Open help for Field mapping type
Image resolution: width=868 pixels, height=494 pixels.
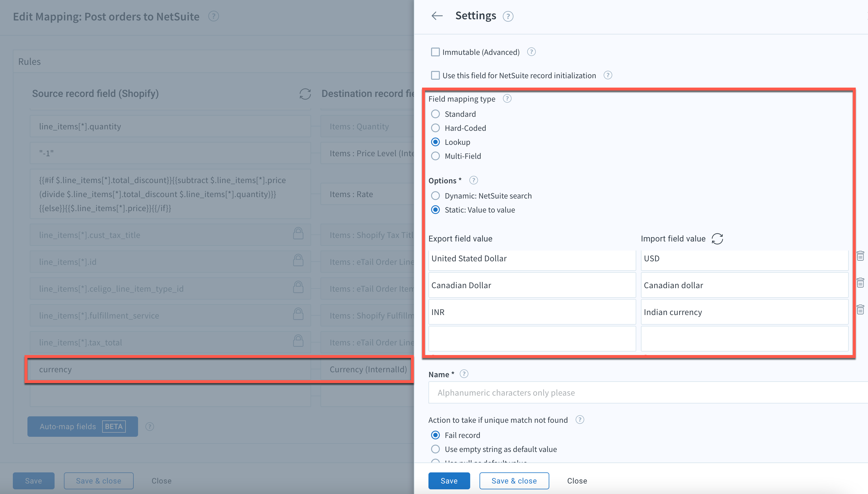coord(507,99)
